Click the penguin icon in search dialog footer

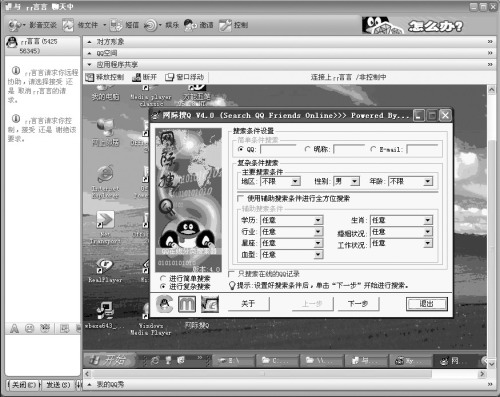[165, 304]
